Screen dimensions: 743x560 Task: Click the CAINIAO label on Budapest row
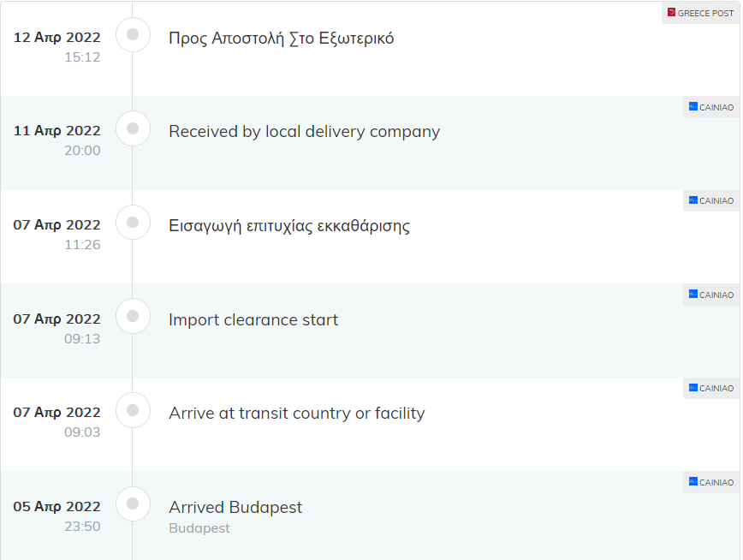click(x=716, y=482)
